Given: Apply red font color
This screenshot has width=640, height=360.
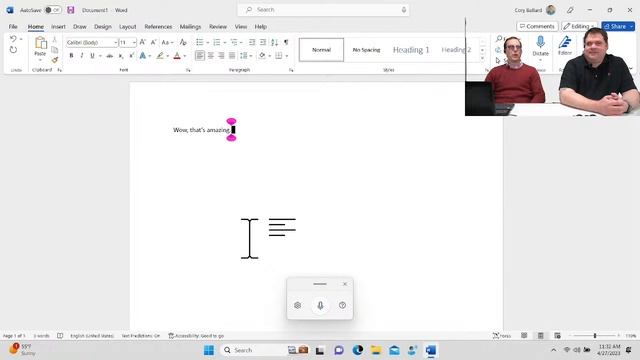Looking at the screenshot, I should (x=177, y=56).
